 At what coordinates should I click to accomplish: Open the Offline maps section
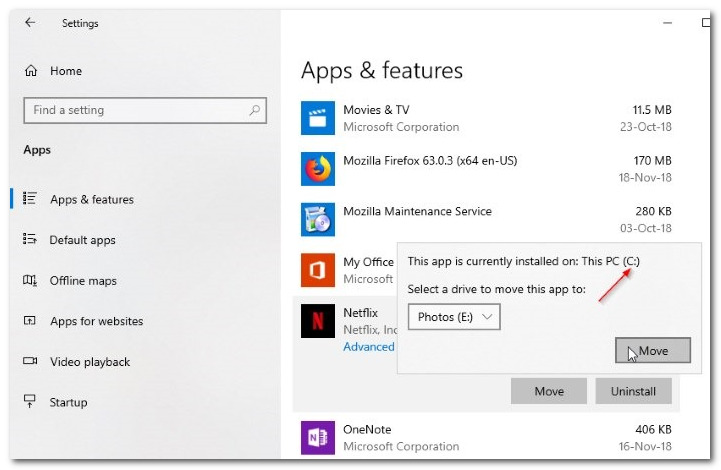coord(83,281)
